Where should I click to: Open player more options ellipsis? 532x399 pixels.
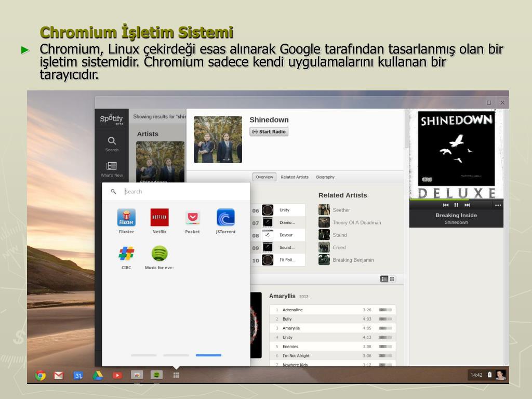tap(498, 205)
